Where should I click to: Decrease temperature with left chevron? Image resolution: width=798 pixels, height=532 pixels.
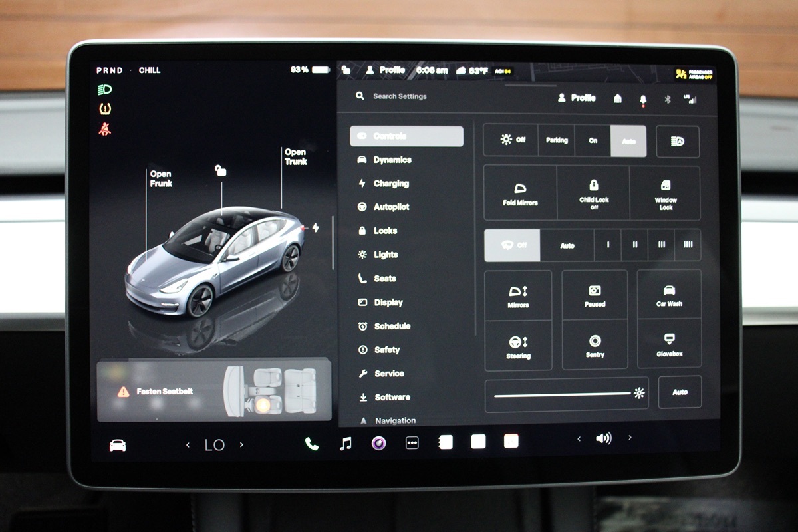[188, 445]
